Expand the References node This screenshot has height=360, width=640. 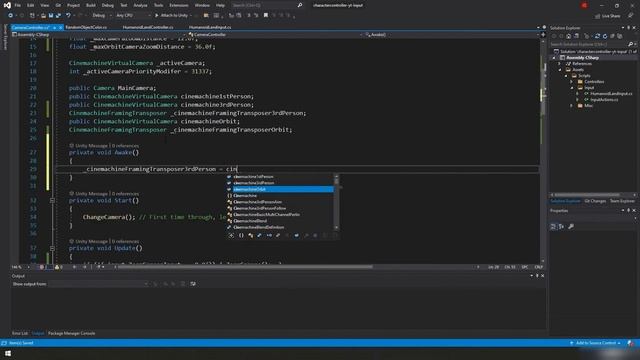[560, 64]
